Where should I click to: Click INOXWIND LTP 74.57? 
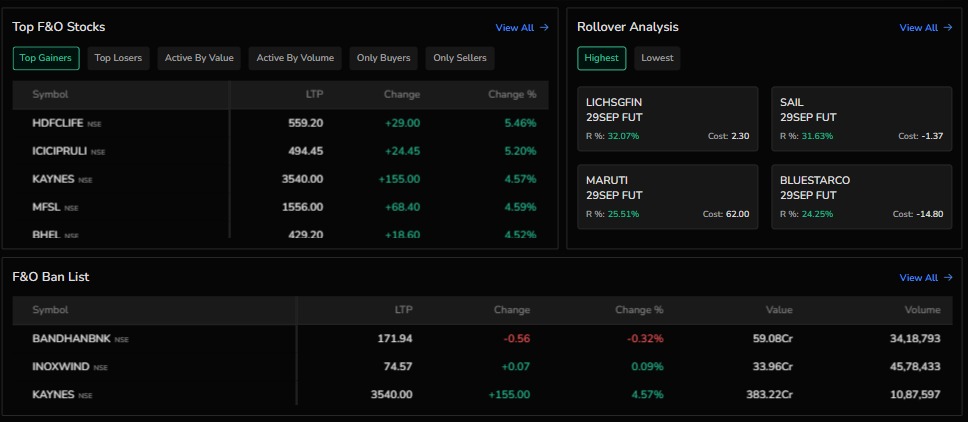[x=398, y=366]
